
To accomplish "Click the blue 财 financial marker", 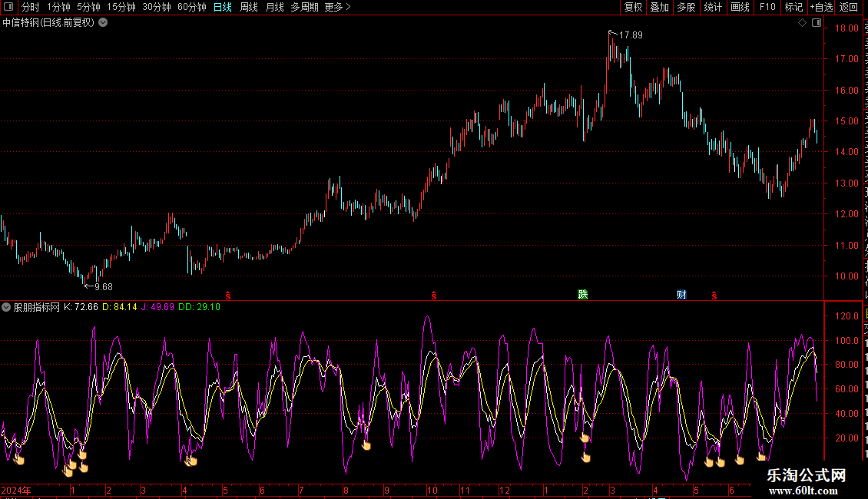I will pyautogui.click(x=681, y=294).
